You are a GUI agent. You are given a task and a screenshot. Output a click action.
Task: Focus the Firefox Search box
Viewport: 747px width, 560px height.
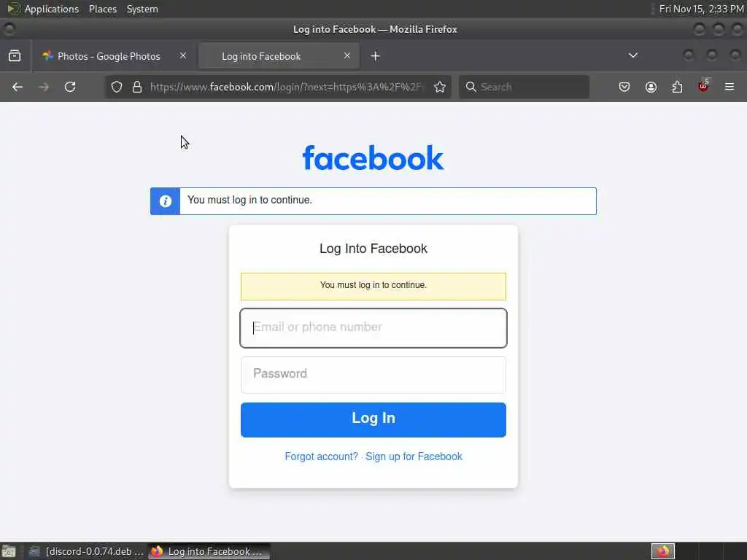point(524,87)
